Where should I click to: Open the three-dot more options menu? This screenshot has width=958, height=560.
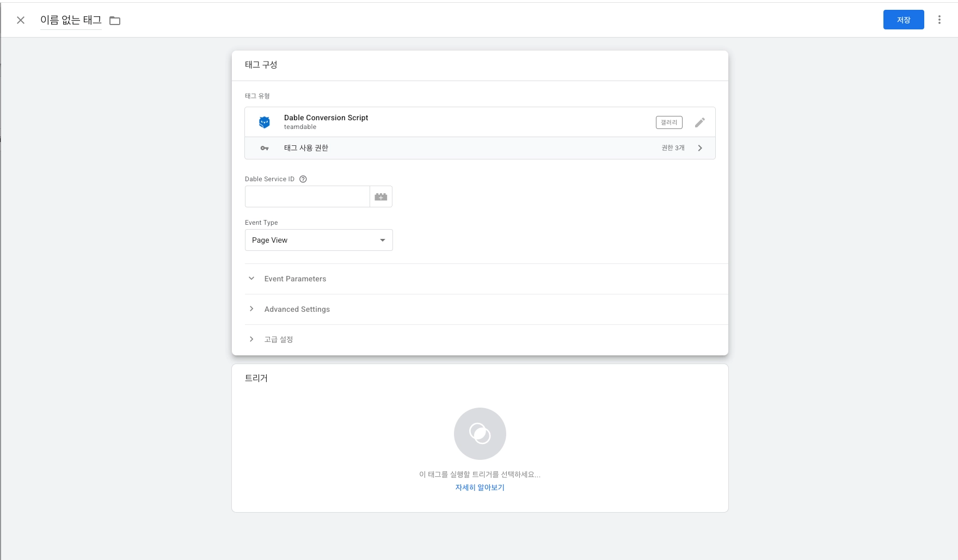[939, 20]
